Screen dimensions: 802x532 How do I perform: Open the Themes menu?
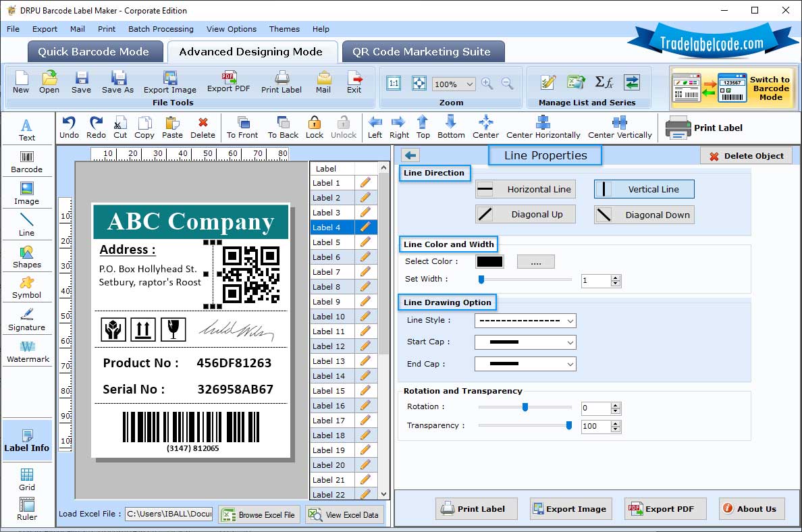point(284,29)
